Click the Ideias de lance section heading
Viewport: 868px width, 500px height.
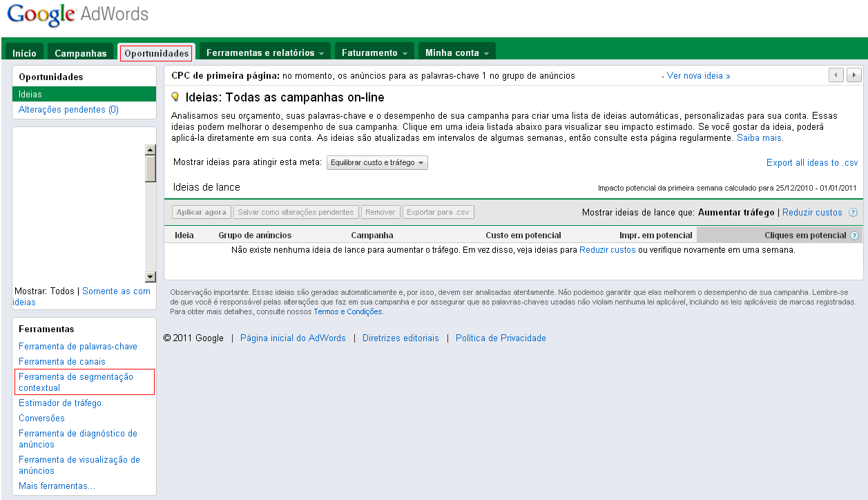(206, 187)
